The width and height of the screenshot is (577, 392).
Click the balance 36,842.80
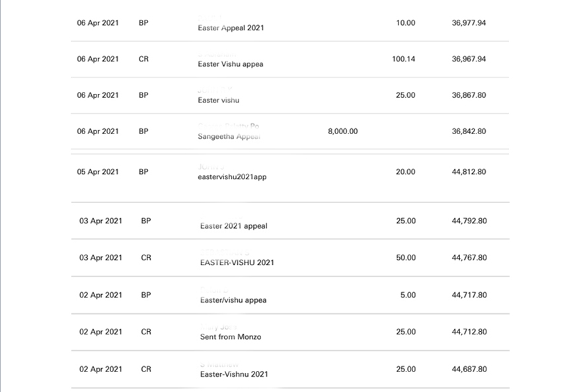click(x=469, y=132)
